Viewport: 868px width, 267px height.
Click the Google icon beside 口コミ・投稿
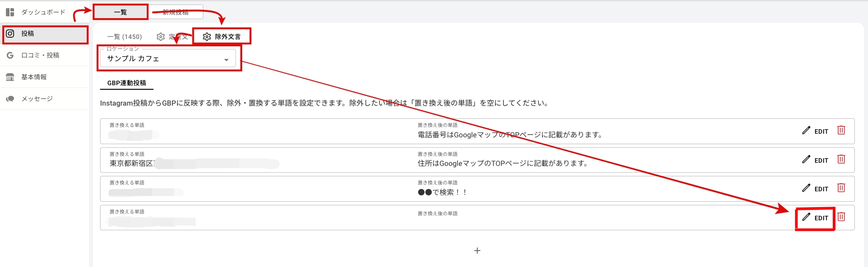10,55
